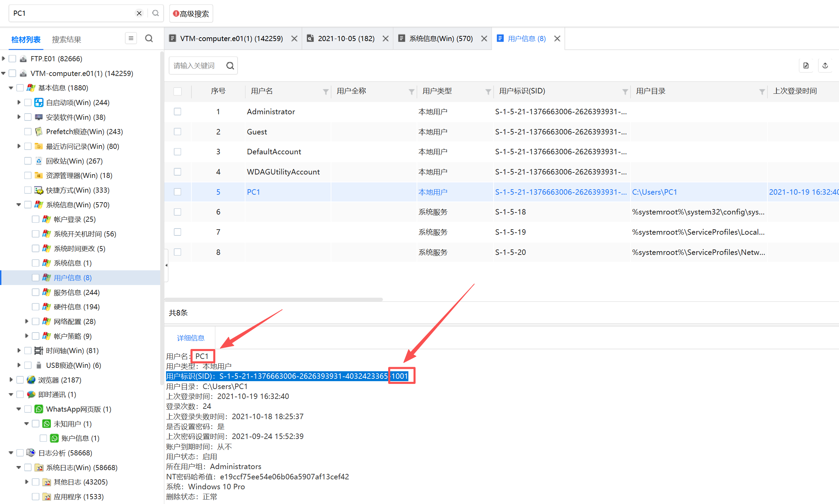Click the SID column filter icon
839x504 pixels.
point(625,91)
